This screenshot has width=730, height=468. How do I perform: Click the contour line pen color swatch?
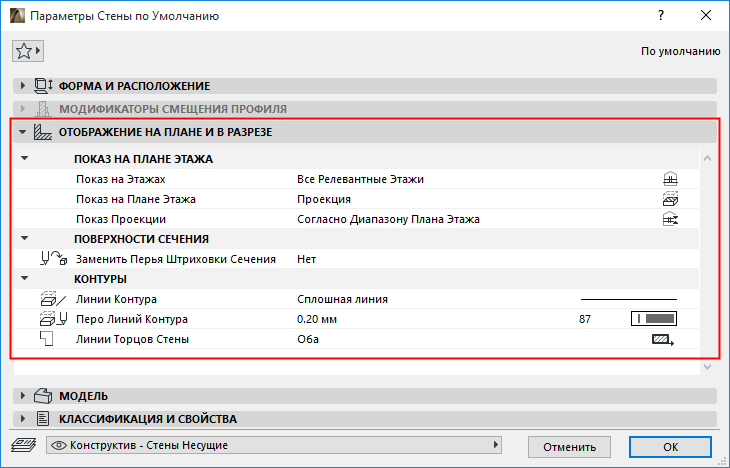654,319
